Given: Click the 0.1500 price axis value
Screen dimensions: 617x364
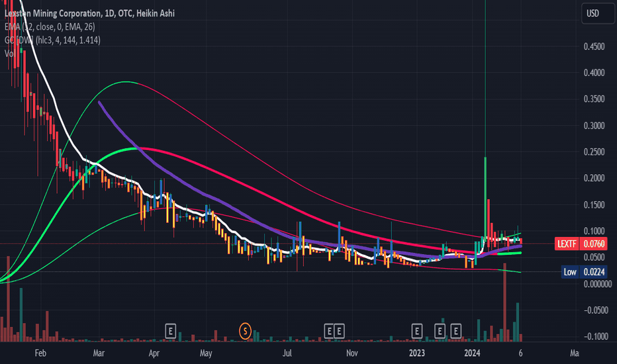Looking at the screenshot, I should pos(594,205).
